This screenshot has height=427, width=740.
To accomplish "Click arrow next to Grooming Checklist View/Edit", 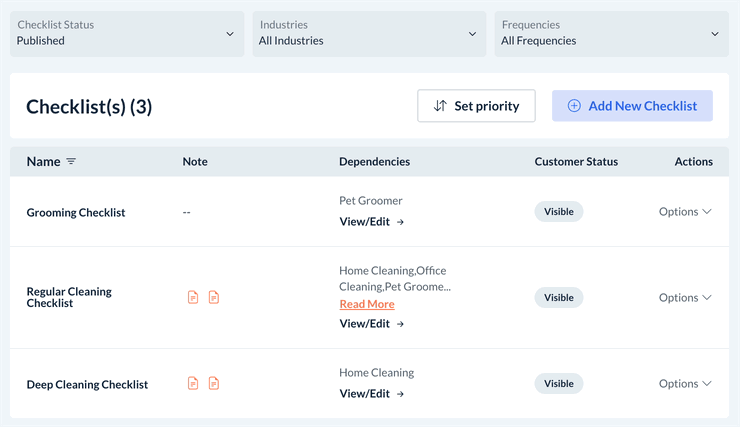I will pos(401,222).
